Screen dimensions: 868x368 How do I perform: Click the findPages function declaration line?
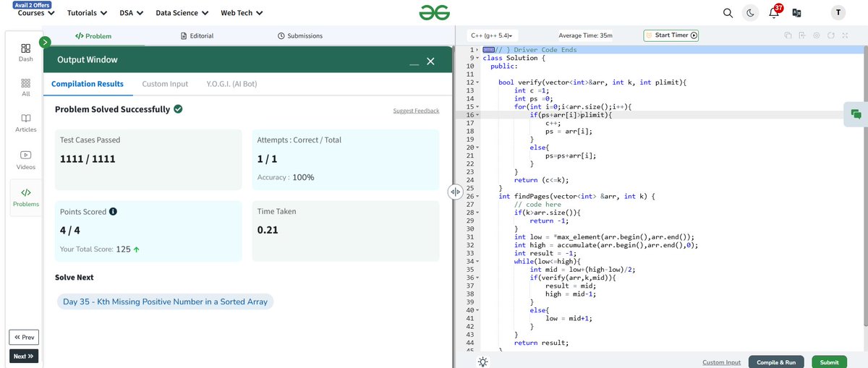click(576, 196)
